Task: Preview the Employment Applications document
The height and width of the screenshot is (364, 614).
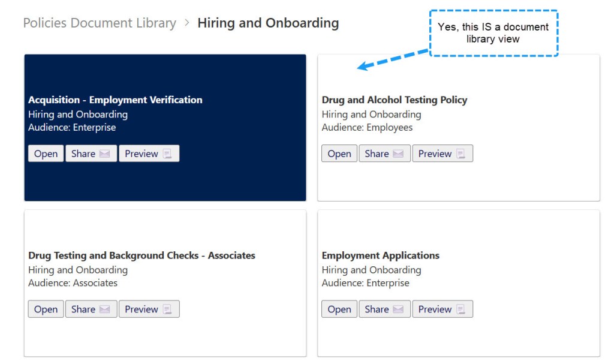Action: (443, 309)
